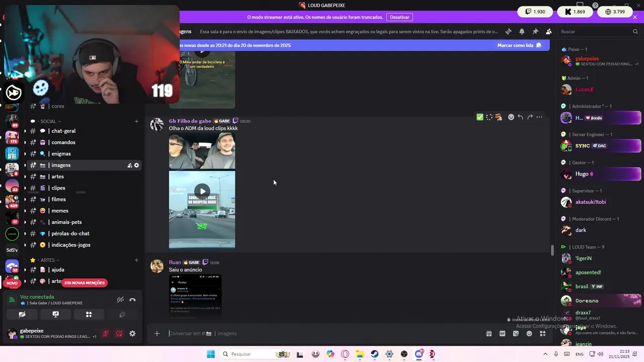644x362 pixels.
Task: Show pinned messages with pin icon
Action: click(x=535, y=31)
